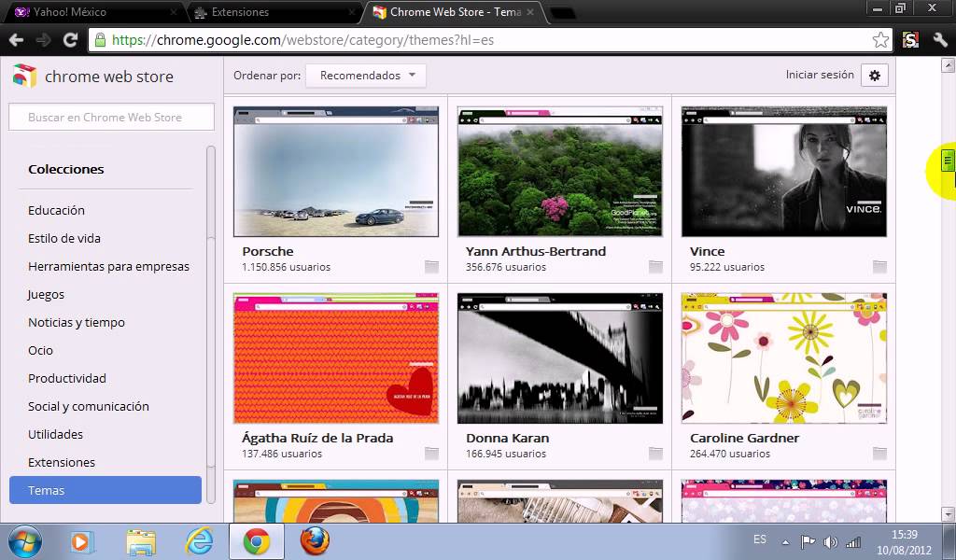Image resolution: width=956 pixels, height=560 pixels.
Task: Click Iniciar sesión link
Action: (820, 75)
